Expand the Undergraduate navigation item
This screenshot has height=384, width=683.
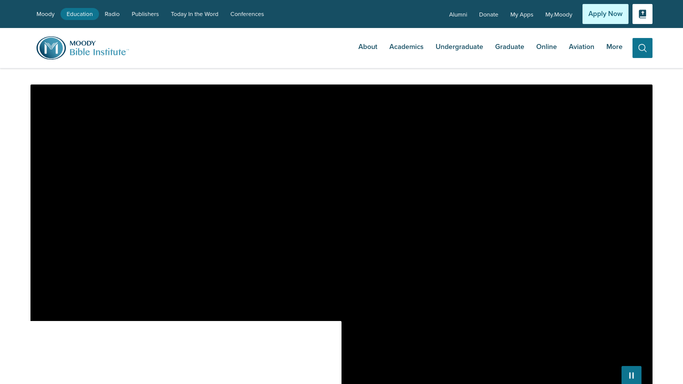coord(459,47)
